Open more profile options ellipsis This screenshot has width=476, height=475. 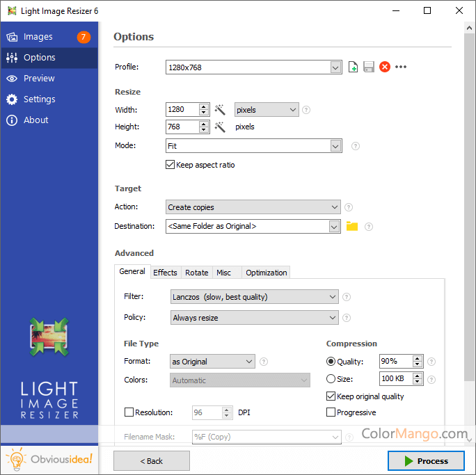tap(401, 67)
